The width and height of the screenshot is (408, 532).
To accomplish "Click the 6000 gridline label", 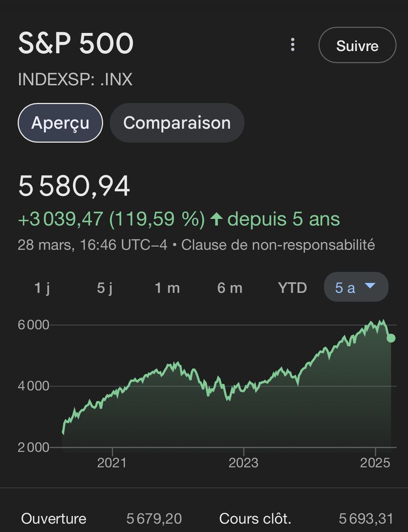I will (x=34, y=325).
